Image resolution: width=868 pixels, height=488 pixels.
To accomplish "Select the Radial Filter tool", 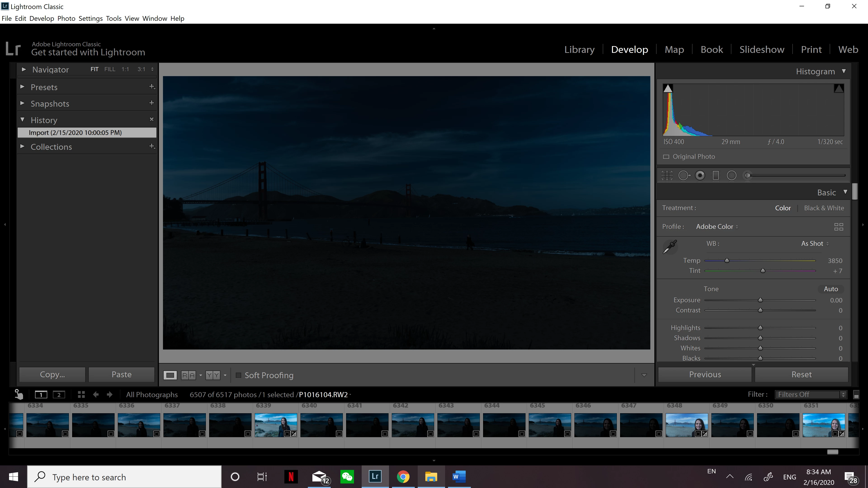I will (x=731, y=176).
